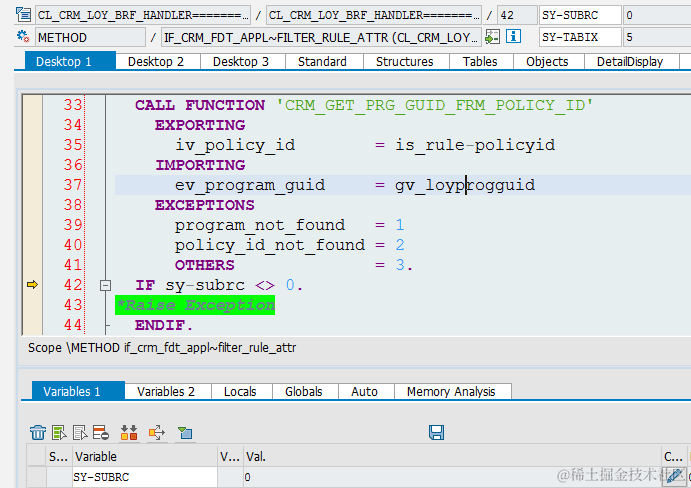Open the Memory Analysis tab
Image resolution: width=691 pixels, height=488 pixels.
(451, 391)
